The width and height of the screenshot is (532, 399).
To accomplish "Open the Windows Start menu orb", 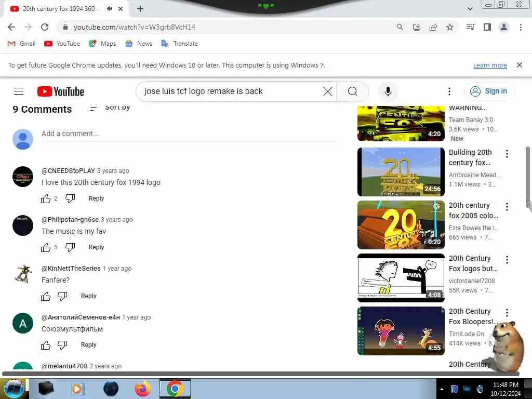I will point(14,389).
